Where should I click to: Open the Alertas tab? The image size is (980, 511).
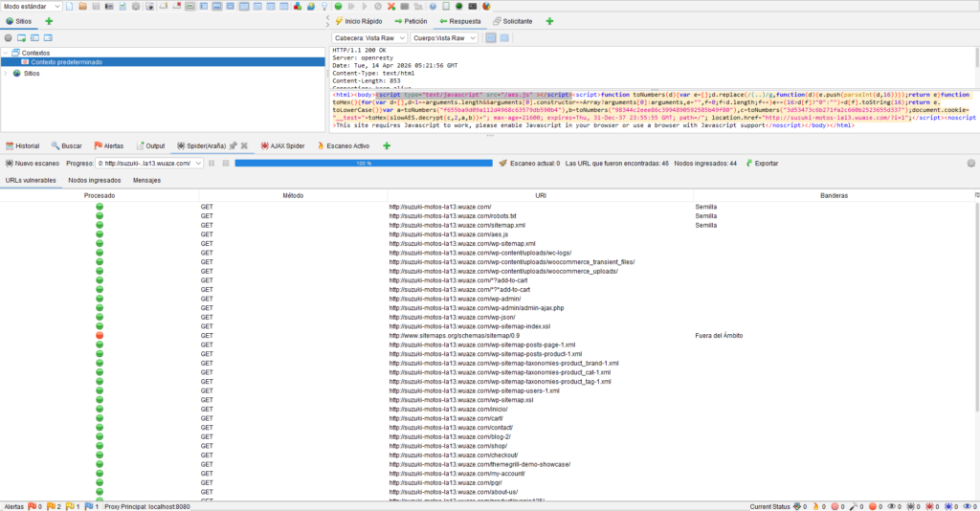(108, 145)
